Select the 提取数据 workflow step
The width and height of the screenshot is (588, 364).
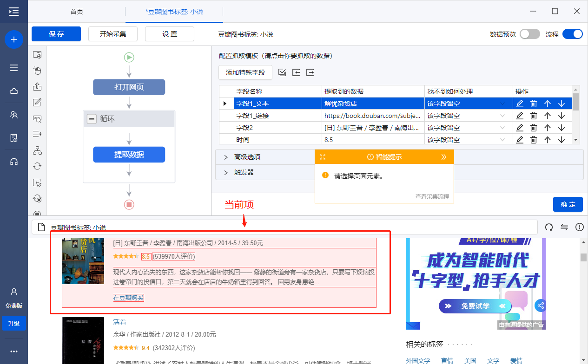[x=129, y=155]
